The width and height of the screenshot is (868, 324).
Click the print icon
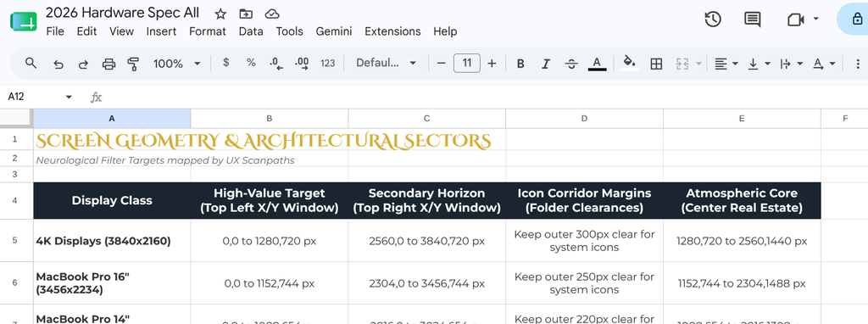(x=108, y=64)
